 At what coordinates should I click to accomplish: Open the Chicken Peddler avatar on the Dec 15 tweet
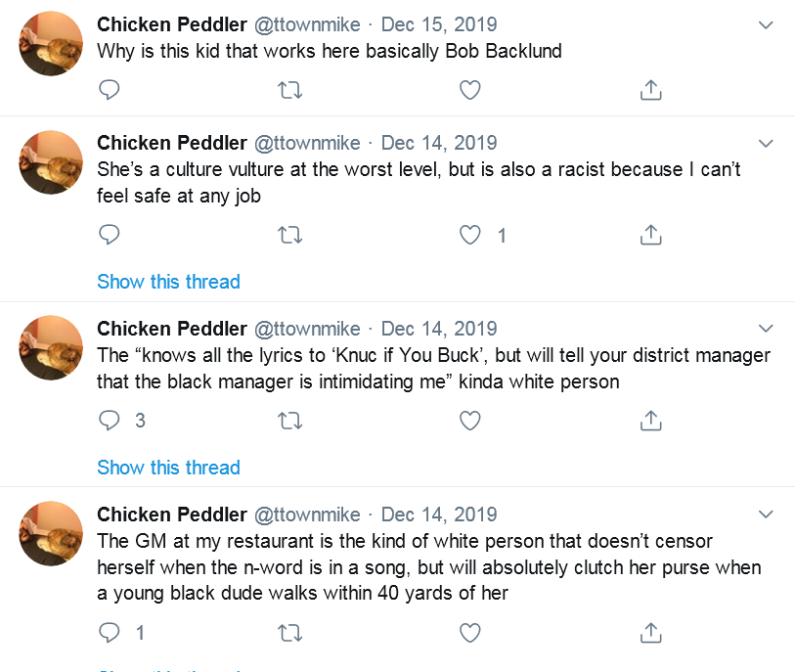(x=51, y=44)
